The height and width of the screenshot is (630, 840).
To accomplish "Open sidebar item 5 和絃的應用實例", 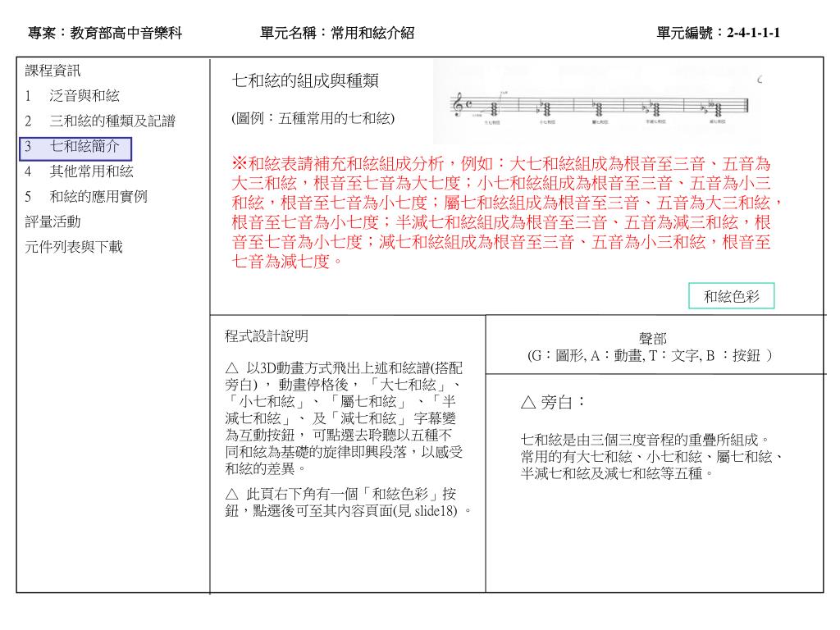I will (x=85, y=197).
